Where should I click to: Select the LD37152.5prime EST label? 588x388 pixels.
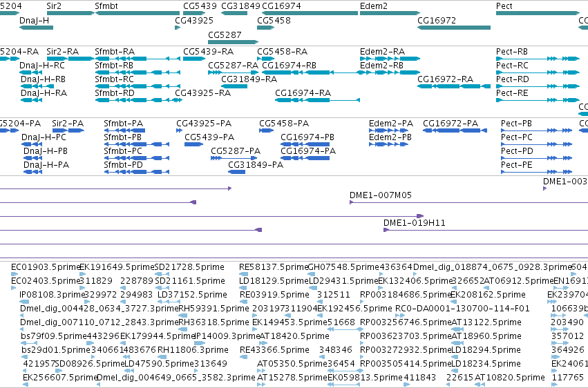192,295
